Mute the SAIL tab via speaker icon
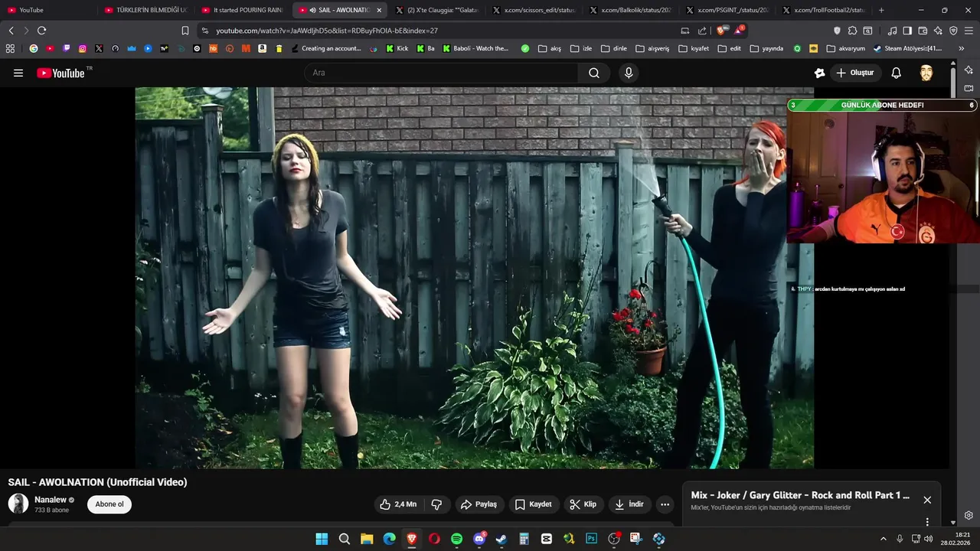 click(312, 10)
